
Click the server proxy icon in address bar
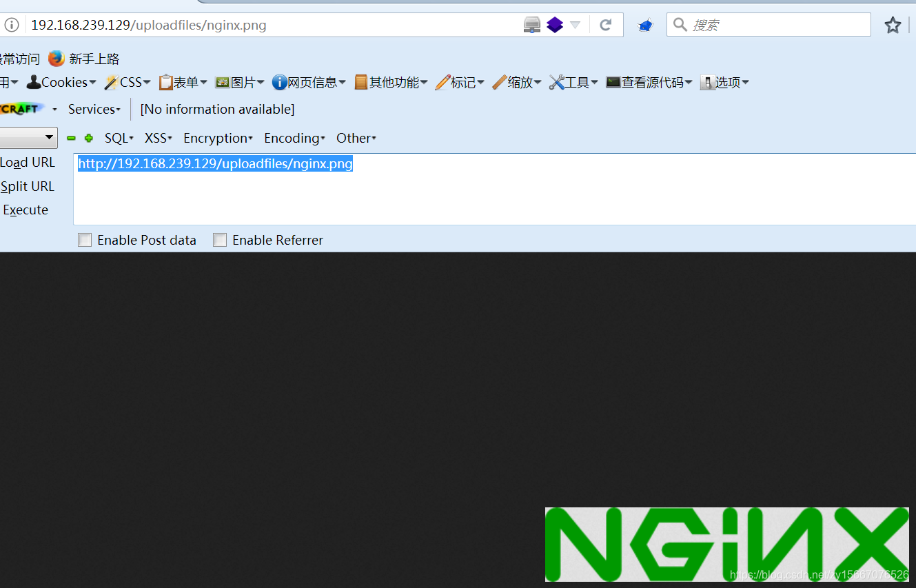[532, 26]
